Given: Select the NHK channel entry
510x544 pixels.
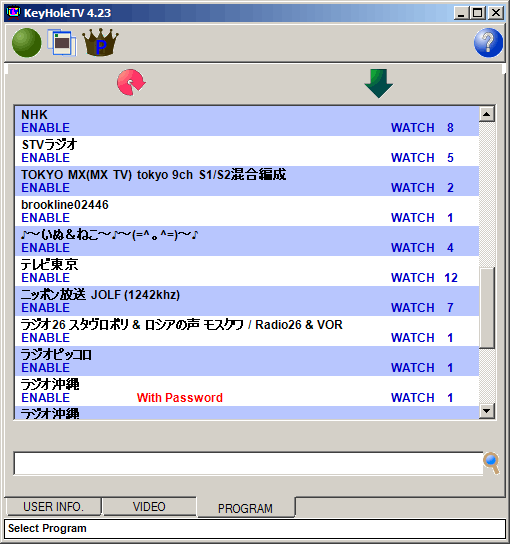Looking at the screenshot, I should pos(247,121).
